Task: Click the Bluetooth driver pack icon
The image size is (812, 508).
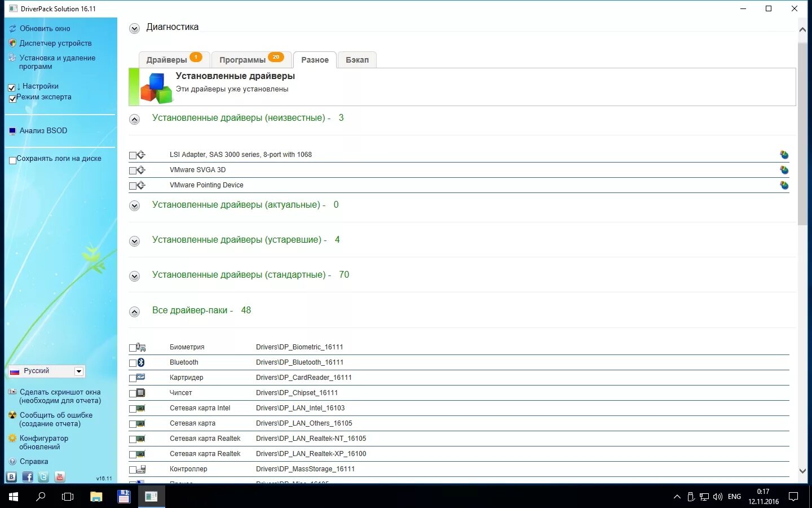Action: tap(141, 362)
